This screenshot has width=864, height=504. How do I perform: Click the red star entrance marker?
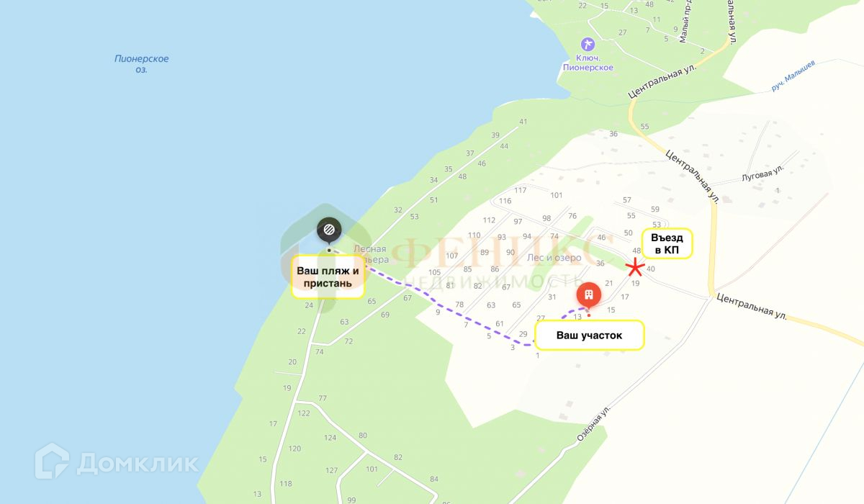pyautogui.click(x=634, y=268)
